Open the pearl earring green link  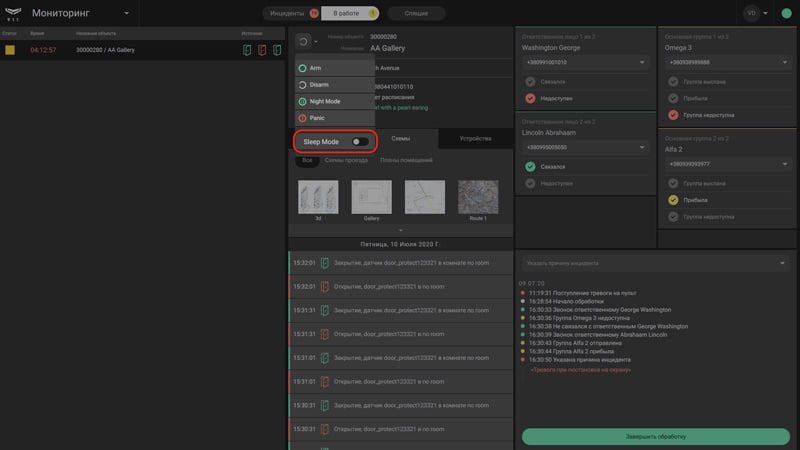pos(401,108)
